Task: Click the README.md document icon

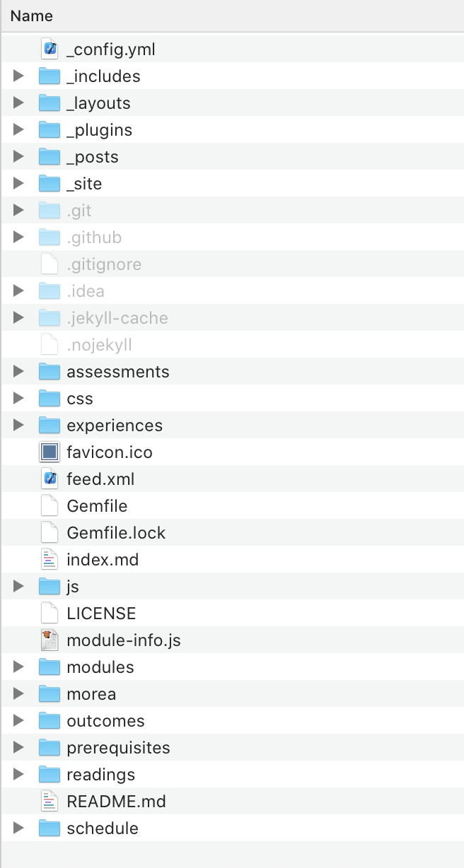Action: pyautogui.click(x=49, y=802)
